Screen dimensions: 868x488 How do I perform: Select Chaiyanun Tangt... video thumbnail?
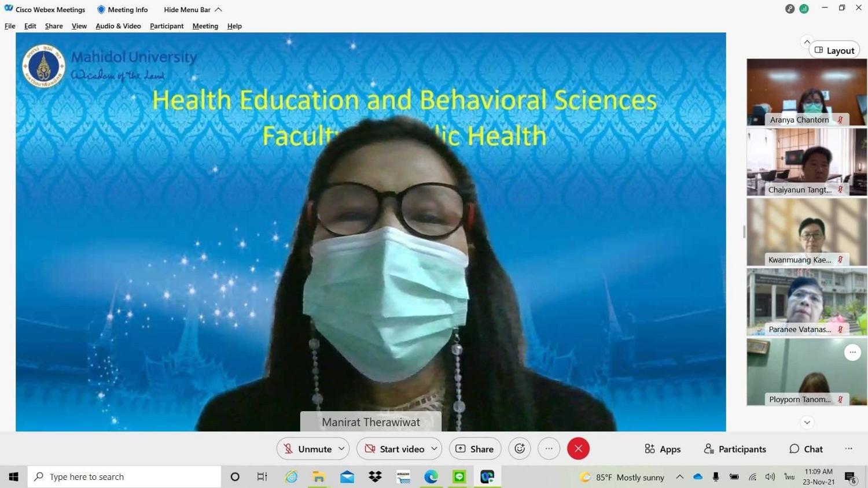pos(807,162)
